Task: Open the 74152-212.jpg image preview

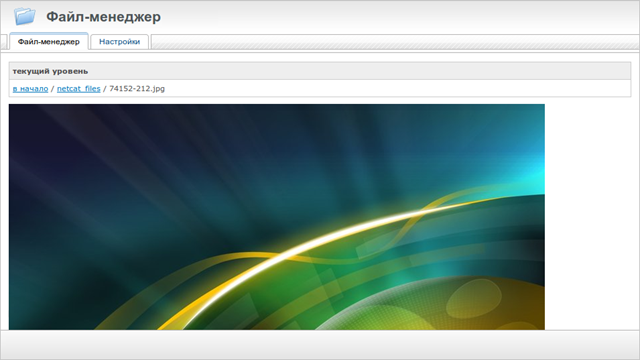Action: [277, 217]
